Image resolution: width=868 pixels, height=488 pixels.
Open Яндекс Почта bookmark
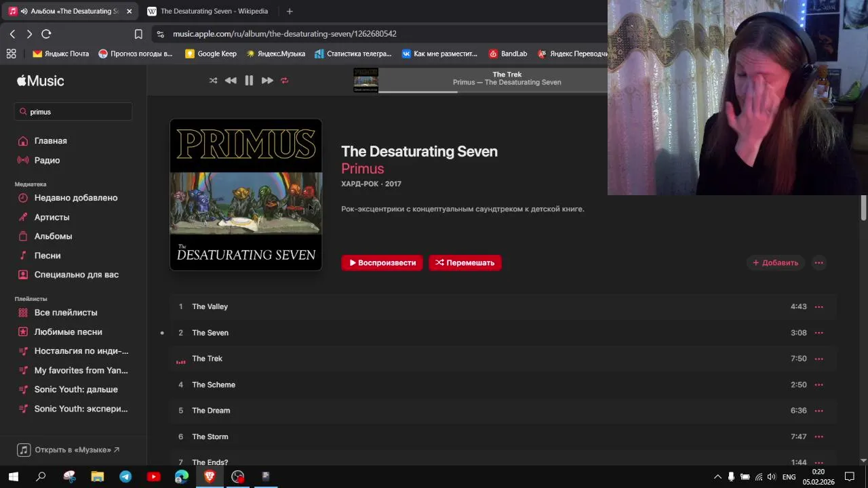(x=61, y=54)
